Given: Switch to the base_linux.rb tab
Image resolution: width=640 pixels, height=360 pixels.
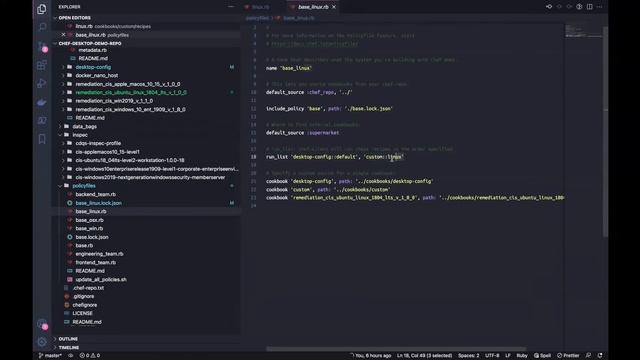Looking at the screenshot, I should coord(313,7).
